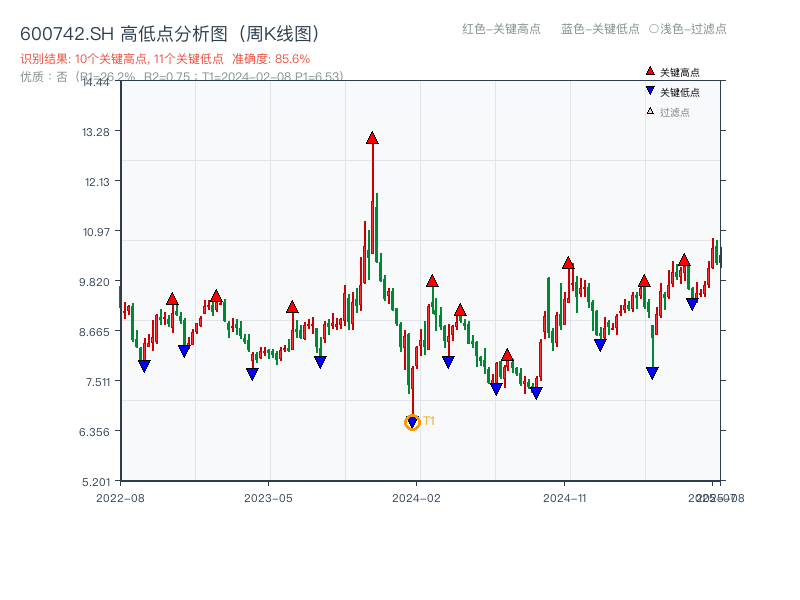Select the second red high marker from the left

(216, 296)
